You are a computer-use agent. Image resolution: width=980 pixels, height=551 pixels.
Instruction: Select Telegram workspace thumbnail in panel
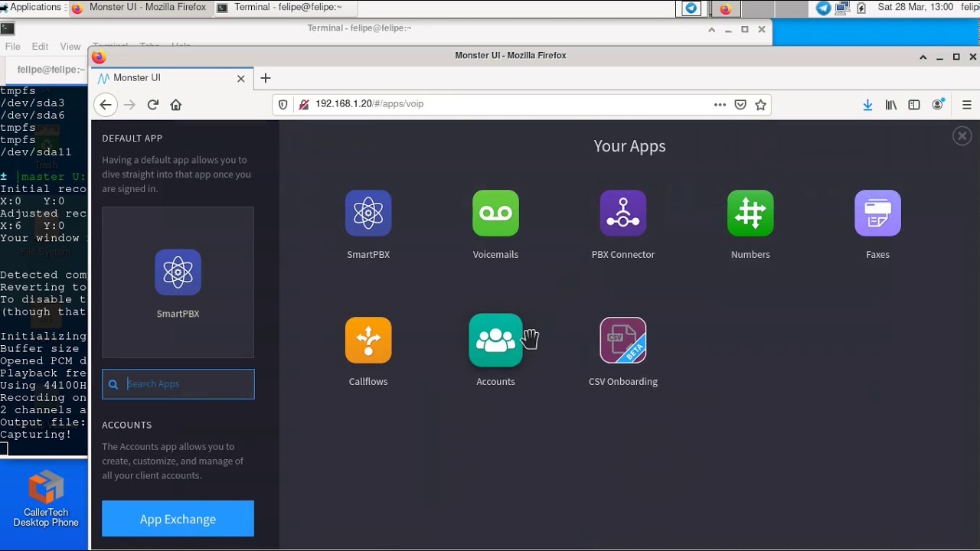(691, 8)
